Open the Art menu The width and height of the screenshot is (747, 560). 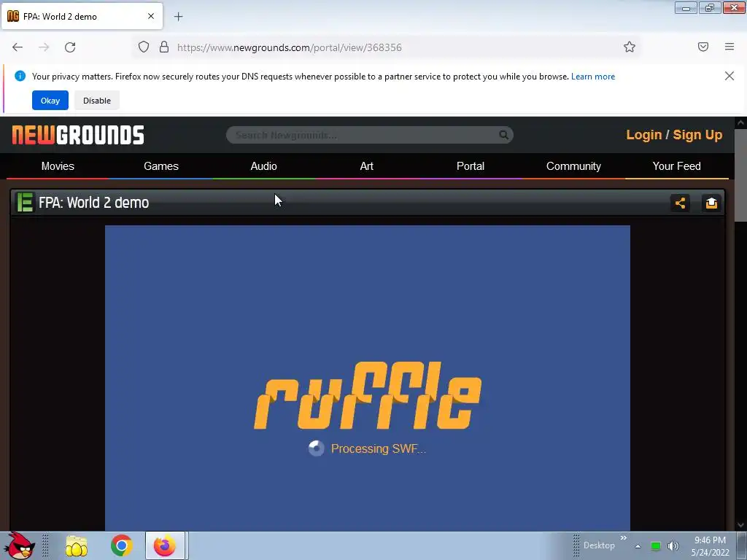[x=367, y=166]
